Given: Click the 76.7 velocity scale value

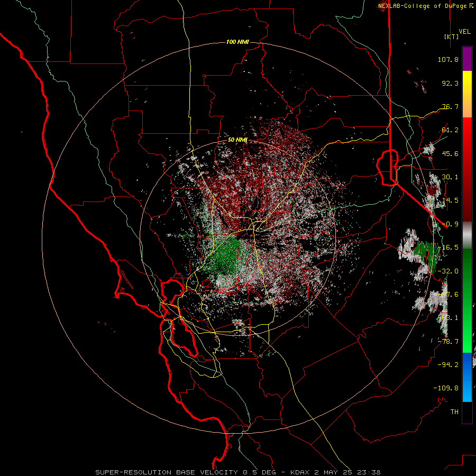Looking at the screenshot, I should [450, 106].
